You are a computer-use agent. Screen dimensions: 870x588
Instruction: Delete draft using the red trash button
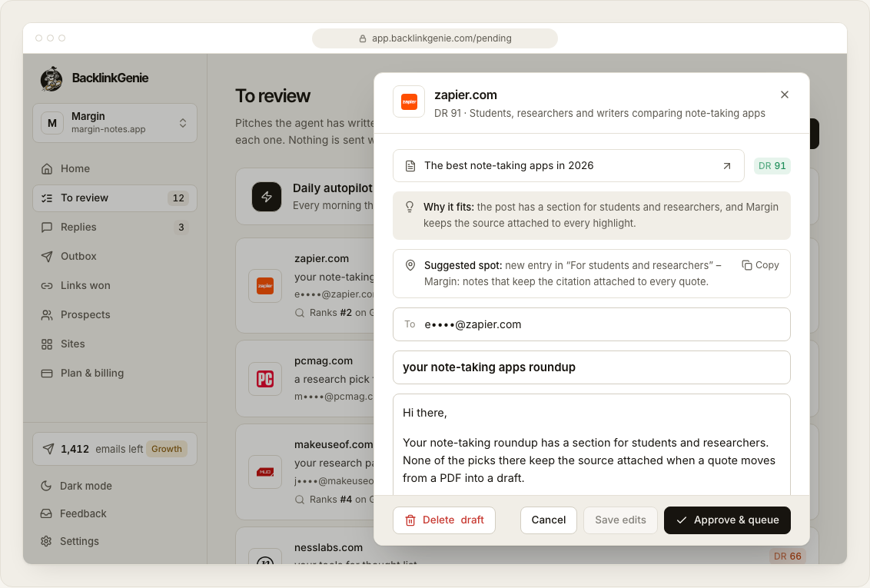pyautogui.click(x=444, y=520)
